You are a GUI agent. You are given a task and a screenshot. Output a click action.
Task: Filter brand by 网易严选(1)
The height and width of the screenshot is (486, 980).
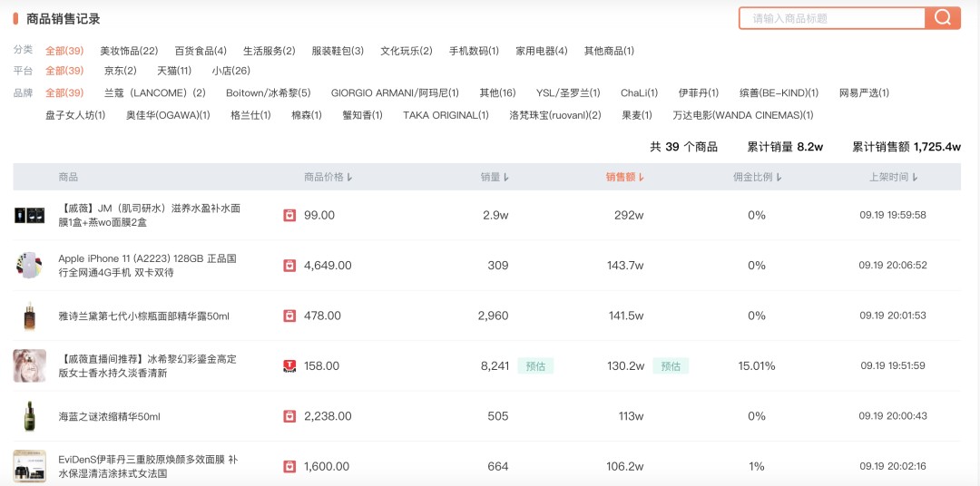point(865,93)
